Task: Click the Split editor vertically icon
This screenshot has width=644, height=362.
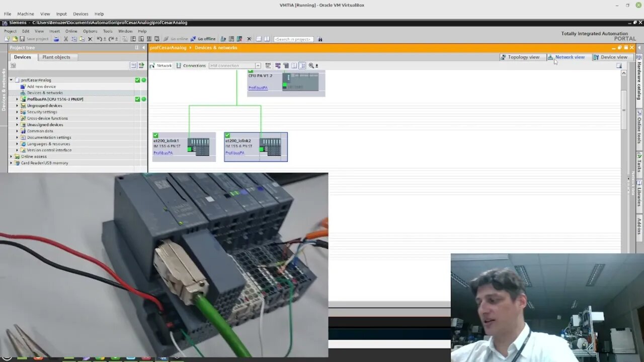Action: (x=267, y=39)
